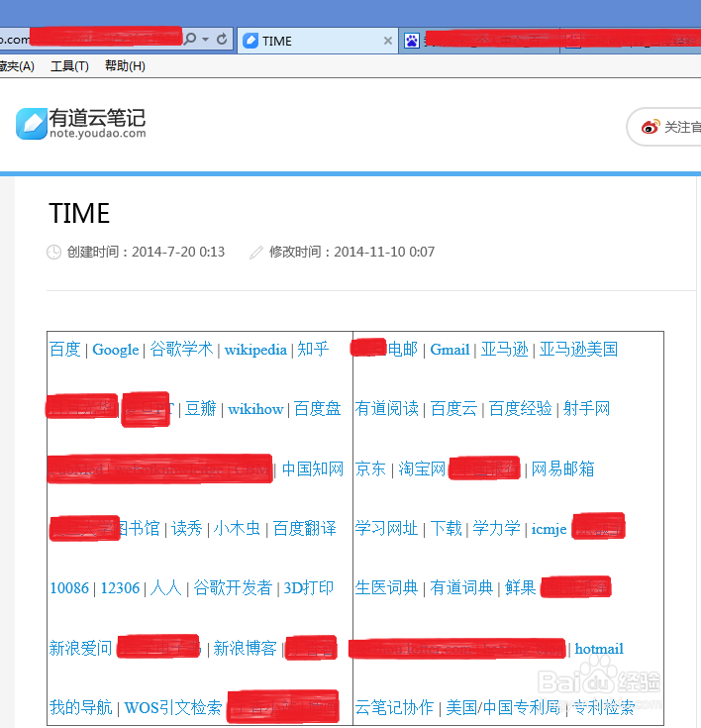Open the wikipedia link
Viewport: 701px width, 728px height.
(x=255, y=349)
